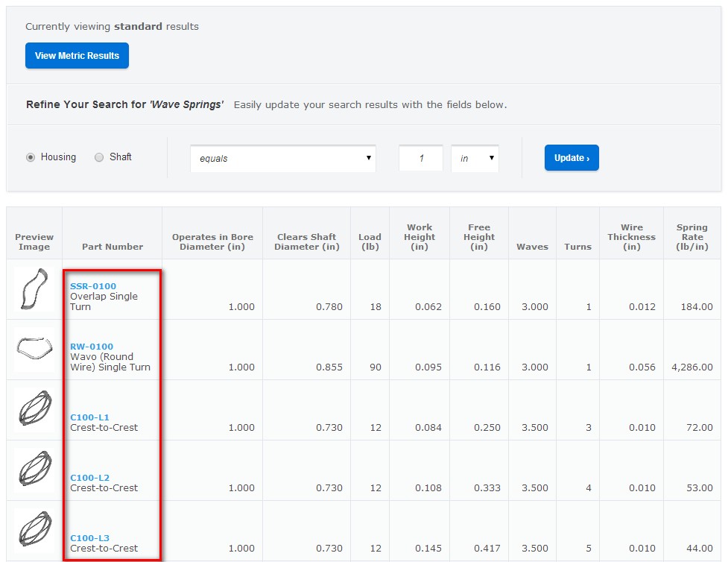View C100-L2 spring preview image

[x=34, y=469]
